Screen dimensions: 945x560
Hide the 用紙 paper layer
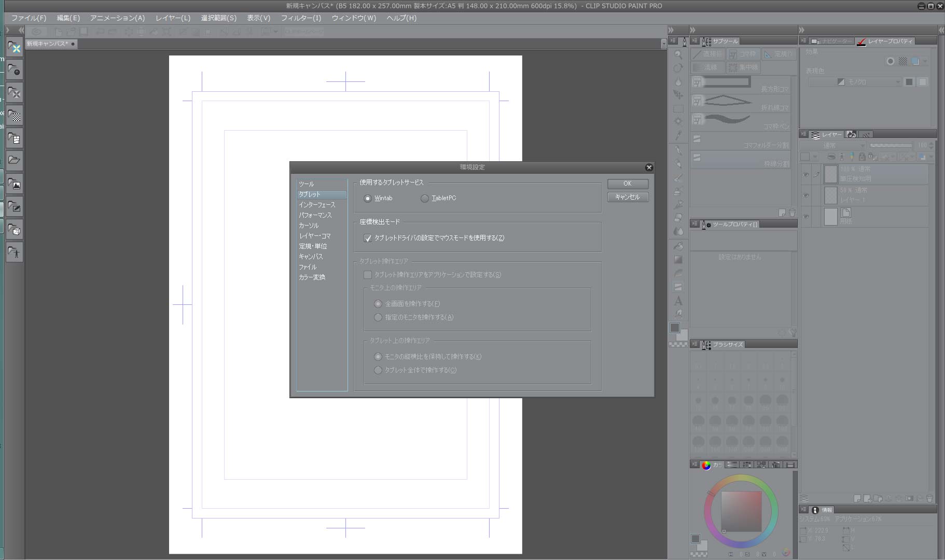(x=805, y=217)
